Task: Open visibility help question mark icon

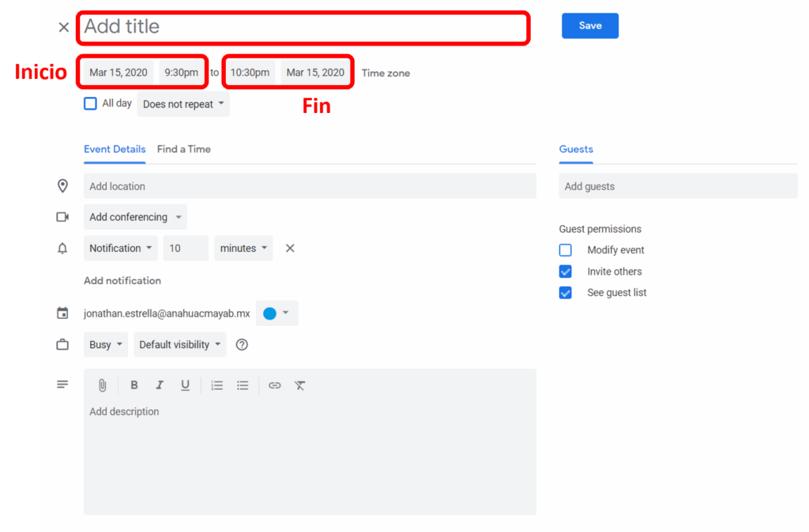Action: pos(243,345)
